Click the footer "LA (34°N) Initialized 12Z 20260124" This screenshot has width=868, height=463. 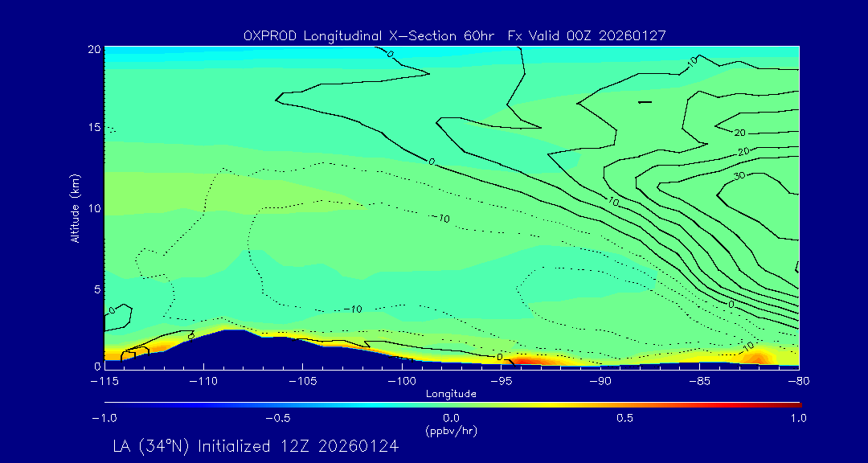256,446
